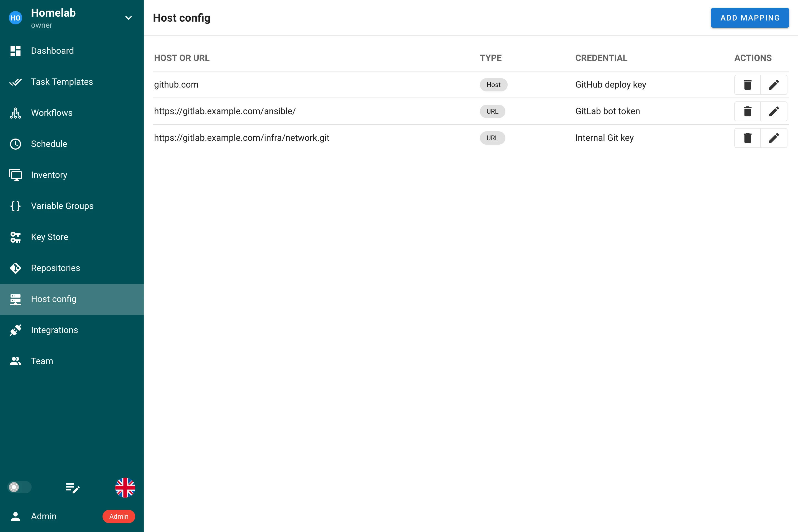Delete the gitlab ansible URL mapping
The width and height of the screenshot is (798, 532).
(x=748, y=111)
